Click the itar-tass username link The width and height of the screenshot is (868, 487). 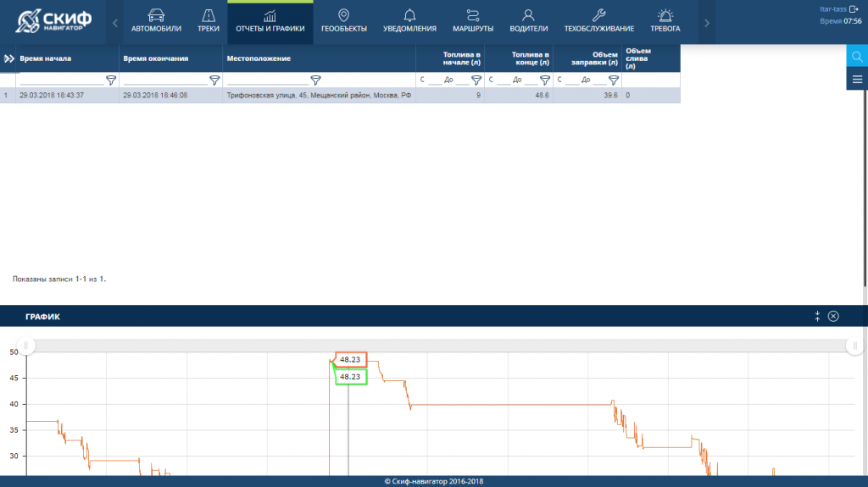(833, 8)
